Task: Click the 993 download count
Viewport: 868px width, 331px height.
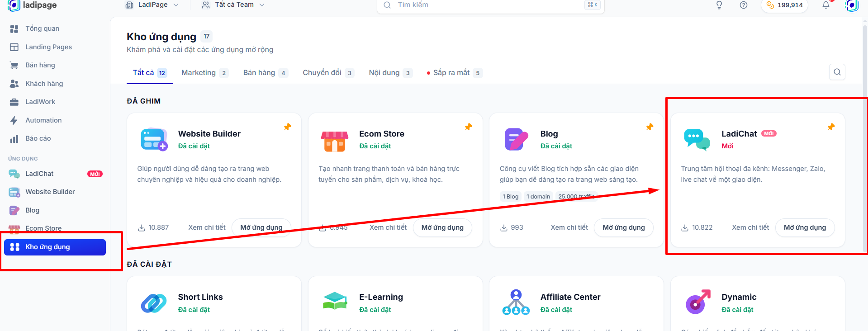Action: pyautogui.click(x=512, y=227)
